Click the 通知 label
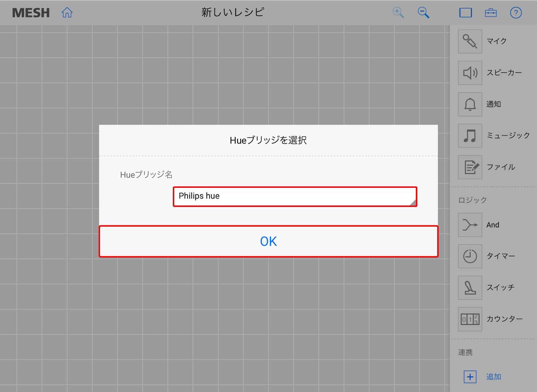This screenshot has height=392, width=537. (x=494, y=104)
